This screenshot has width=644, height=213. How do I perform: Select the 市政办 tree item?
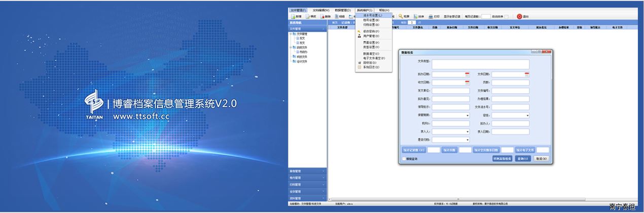point(303,52)
